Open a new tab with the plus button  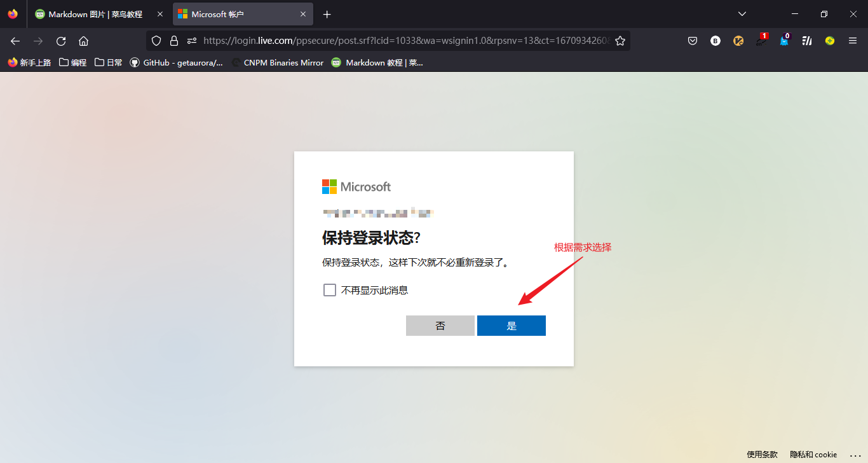coord(327,14)
